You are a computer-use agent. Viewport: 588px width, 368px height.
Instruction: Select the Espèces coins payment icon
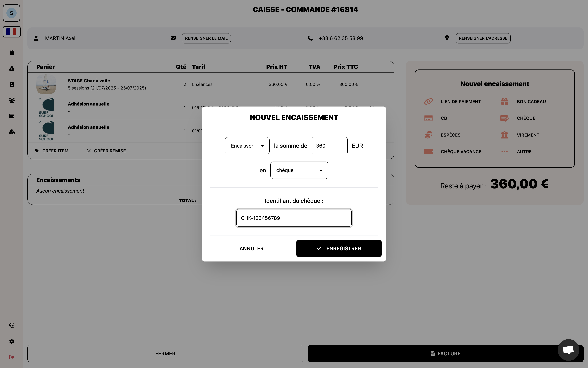428,135
